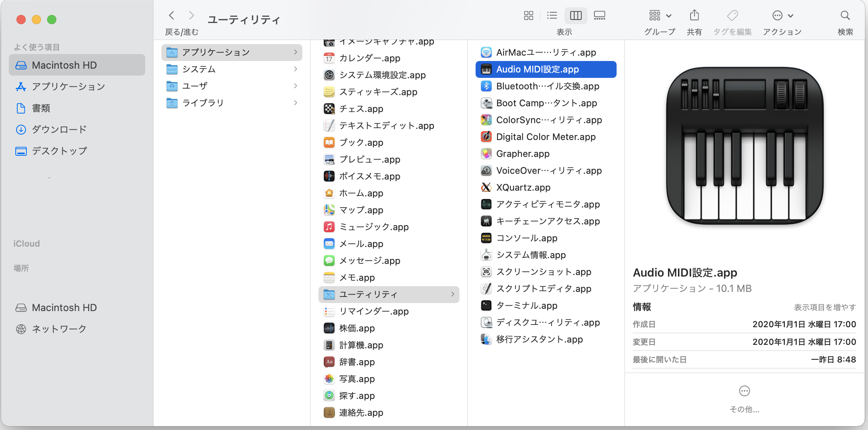Click the ColorSyncユーティリティ.app icon
The image size is (868, 430).
(x=486, y=120)
